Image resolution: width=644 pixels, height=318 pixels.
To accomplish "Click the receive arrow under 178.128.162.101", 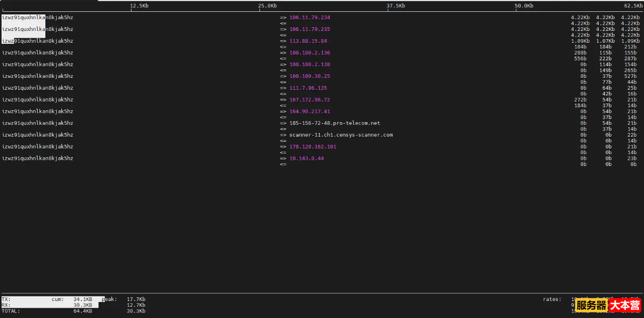I will coord(283,152).
